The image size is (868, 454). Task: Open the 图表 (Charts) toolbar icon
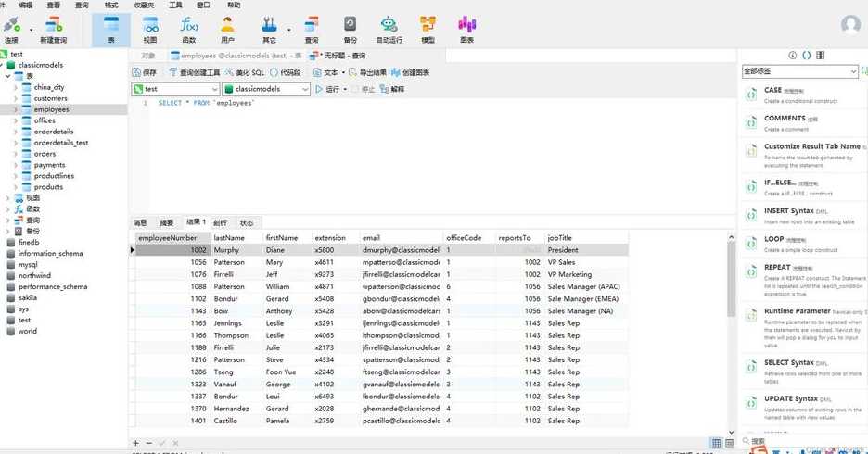466,30
